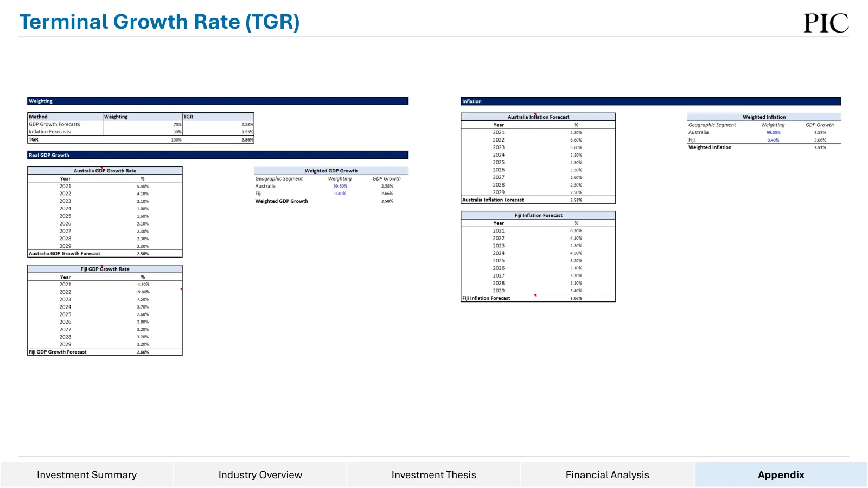Select the Australia Inflation Forecast 3.53% total
The height and width of the screenshot is (488, 868).
576,200
